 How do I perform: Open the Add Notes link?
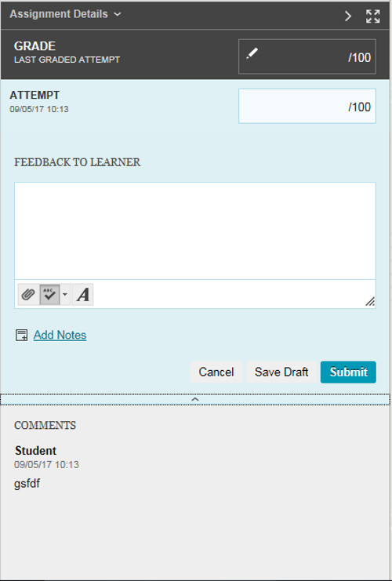click(x=60, y=335)
